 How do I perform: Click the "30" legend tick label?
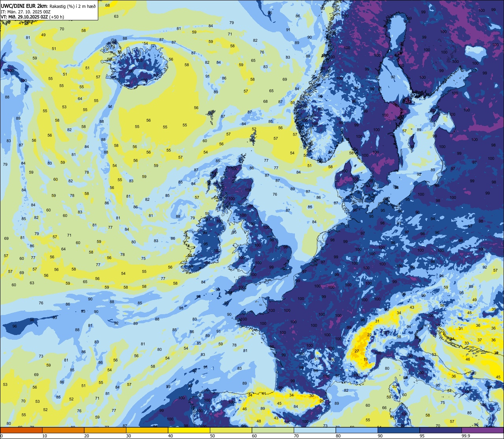tap(128, 436)
